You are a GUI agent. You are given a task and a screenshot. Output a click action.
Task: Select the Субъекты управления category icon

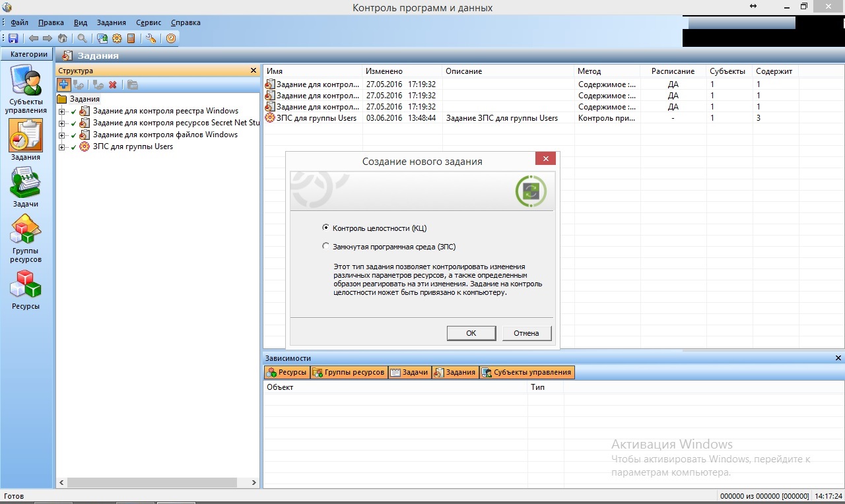click(x=26, y=80)
